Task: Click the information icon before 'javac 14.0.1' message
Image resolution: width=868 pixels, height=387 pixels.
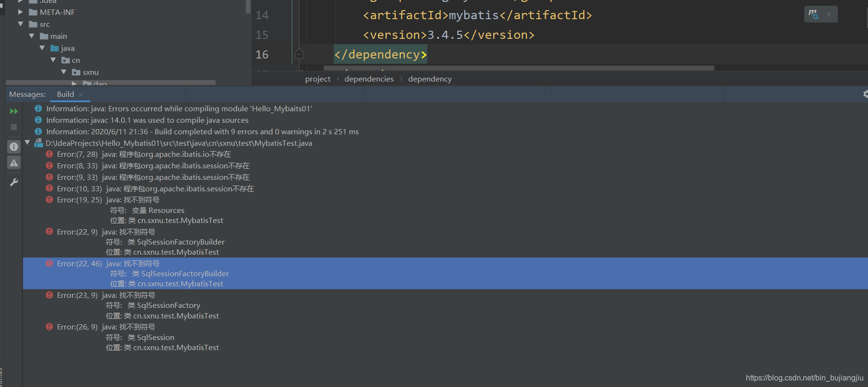Action: click(38, 120)
